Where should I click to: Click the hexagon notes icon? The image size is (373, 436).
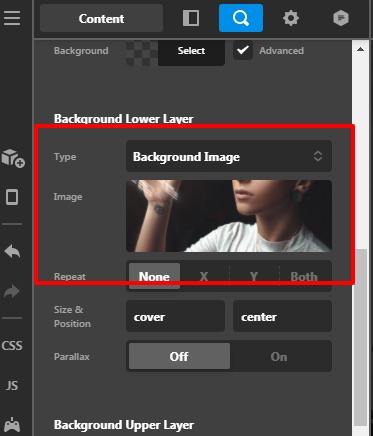pyautogui.click(x=341, y=18)
